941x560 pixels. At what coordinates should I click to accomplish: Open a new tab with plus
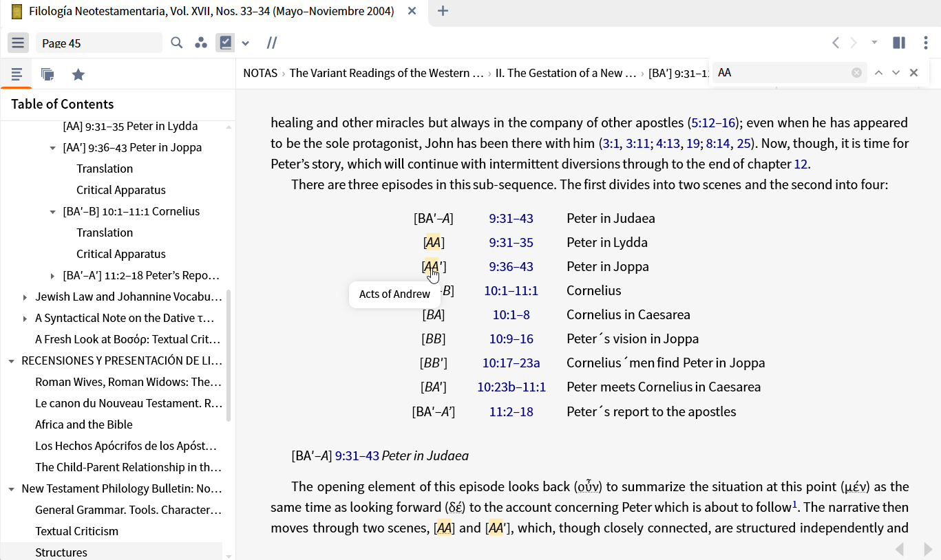point(443,11)
